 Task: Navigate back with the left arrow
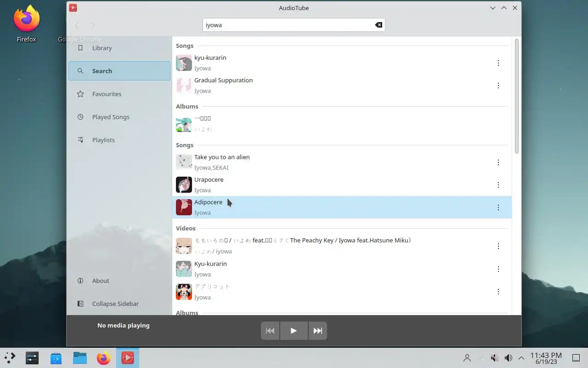click(77, 25)
